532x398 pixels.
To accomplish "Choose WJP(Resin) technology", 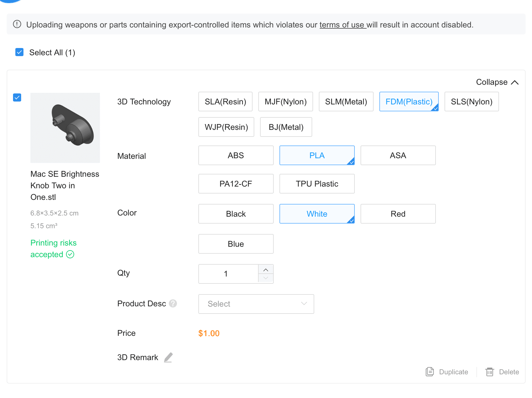I will pos(226,127).
